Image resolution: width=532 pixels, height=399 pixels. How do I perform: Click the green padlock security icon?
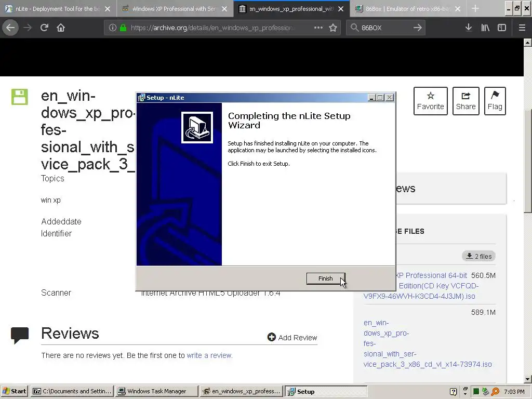123,28
